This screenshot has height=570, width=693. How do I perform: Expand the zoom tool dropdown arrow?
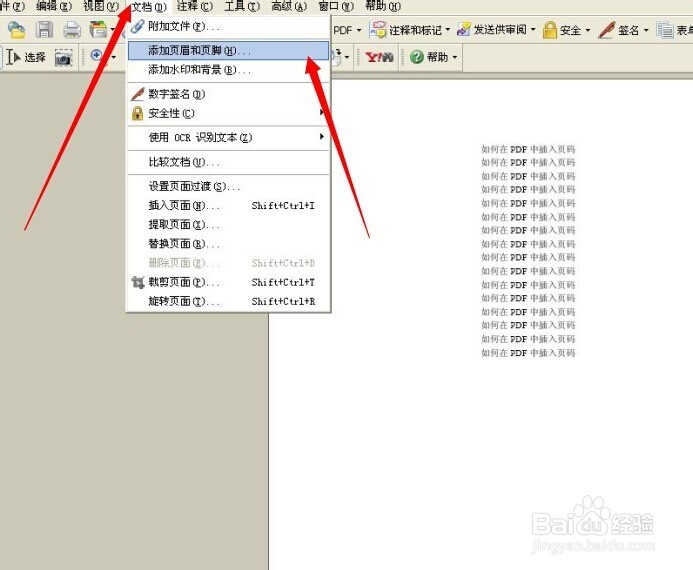point(114,57)
